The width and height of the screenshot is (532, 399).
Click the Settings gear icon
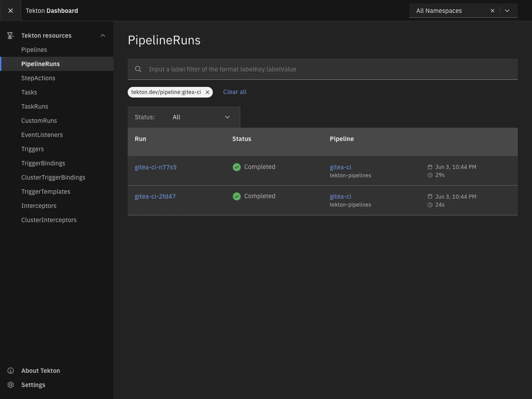(11, 385)
